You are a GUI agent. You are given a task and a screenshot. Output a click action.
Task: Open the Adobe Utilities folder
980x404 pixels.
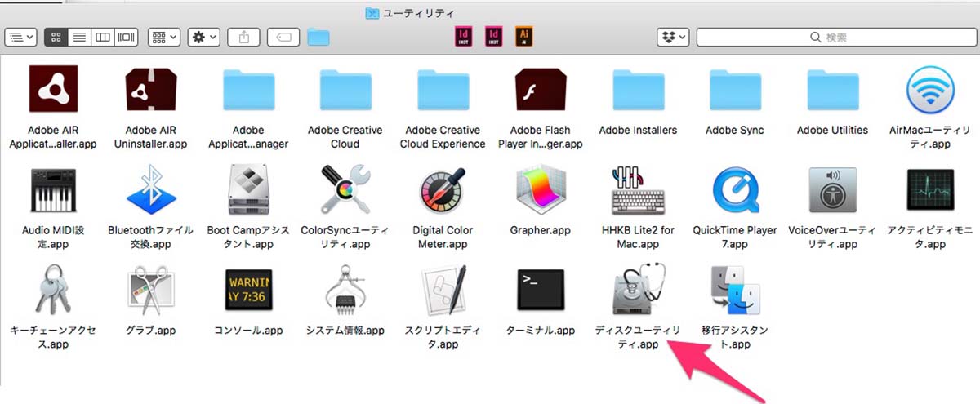tap(832, 91)
